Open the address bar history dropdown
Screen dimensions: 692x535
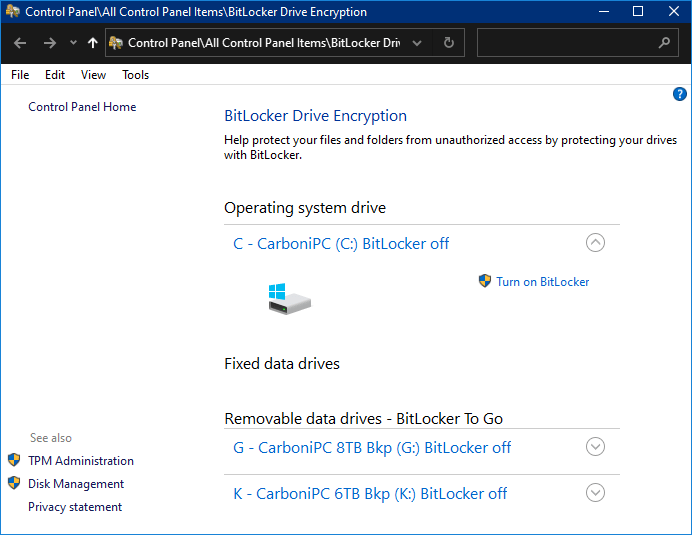(x=417, y=43)
